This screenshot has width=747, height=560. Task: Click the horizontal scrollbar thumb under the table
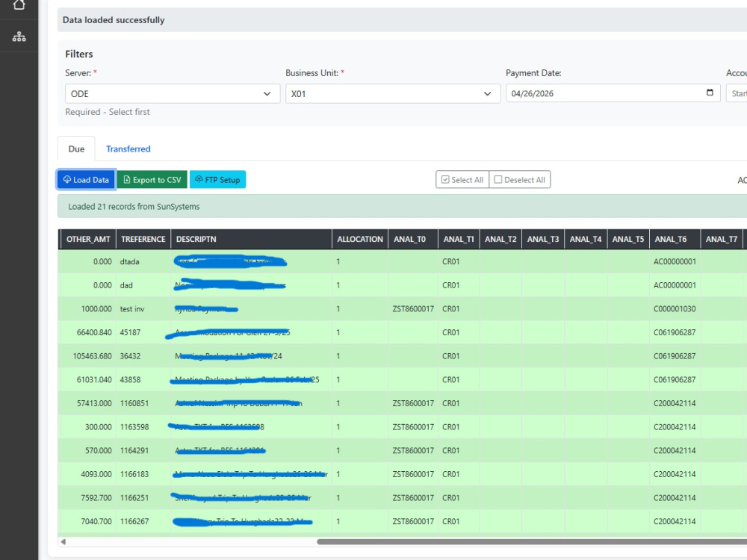(532, 541)
